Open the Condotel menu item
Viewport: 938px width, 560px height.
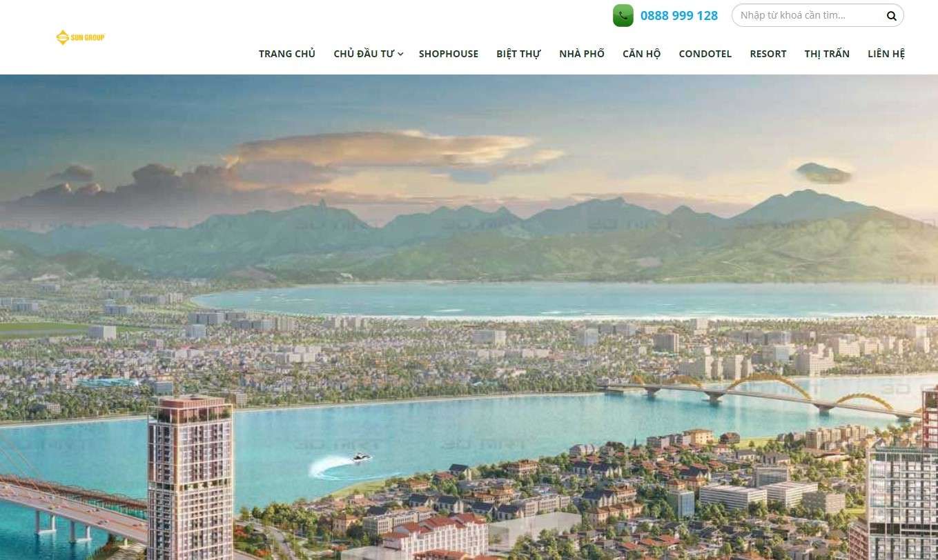pyautogui.click(x=705, y=54)
